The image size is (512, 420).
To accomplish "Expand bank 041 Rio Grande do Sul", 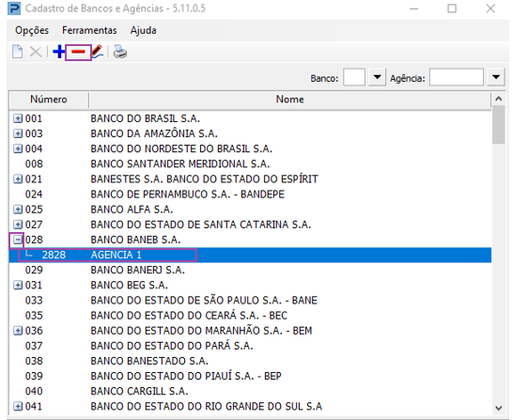I will click(x=18, y=407).
